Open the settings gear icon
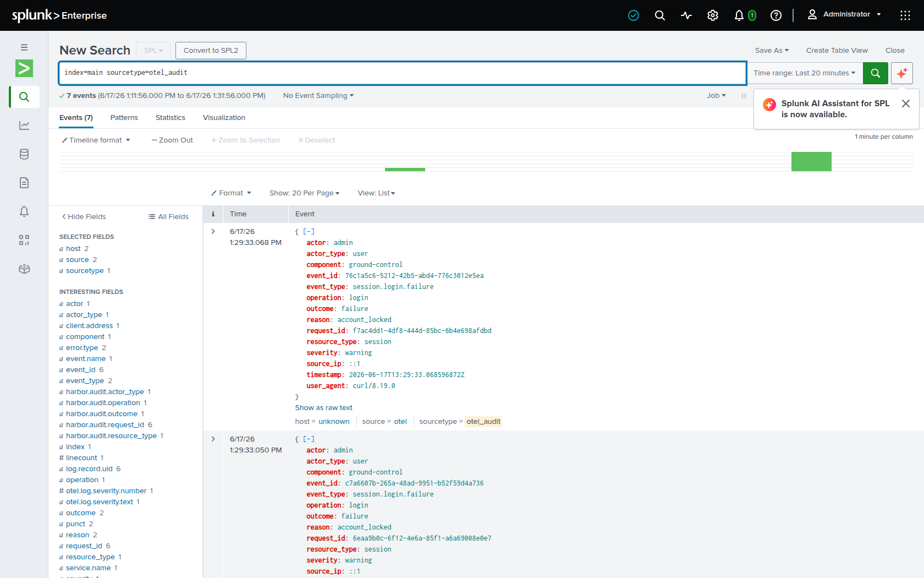Viewport: 924px width, 578px height. click(x=713, y=15)
